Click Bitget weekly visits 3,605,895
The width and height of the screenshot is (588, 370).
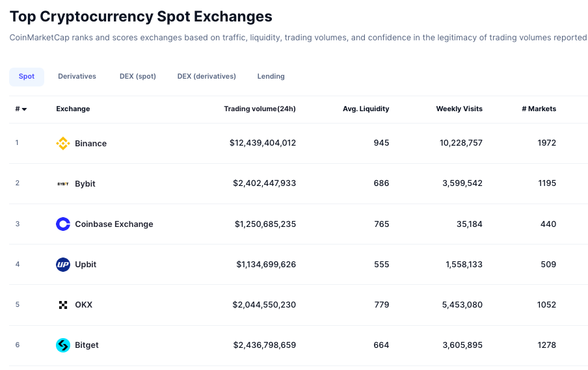462,345
